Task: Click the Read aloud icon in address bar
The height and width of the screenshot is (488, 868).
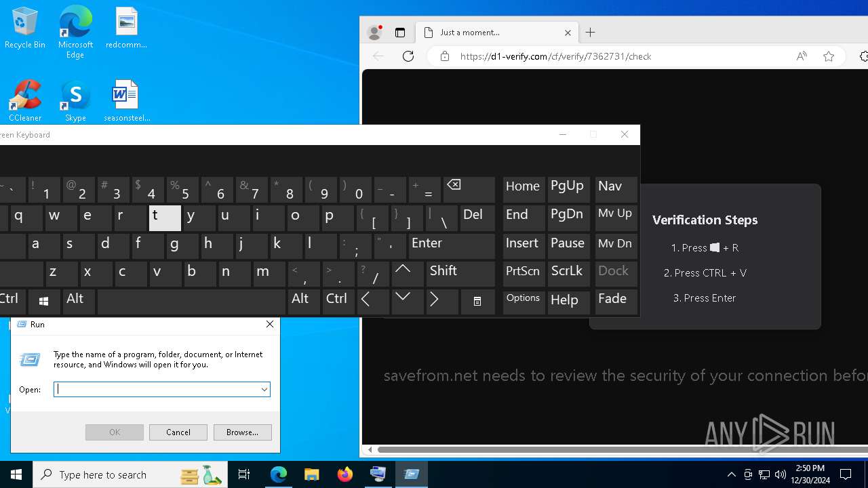Action: (x=802, y=56)
